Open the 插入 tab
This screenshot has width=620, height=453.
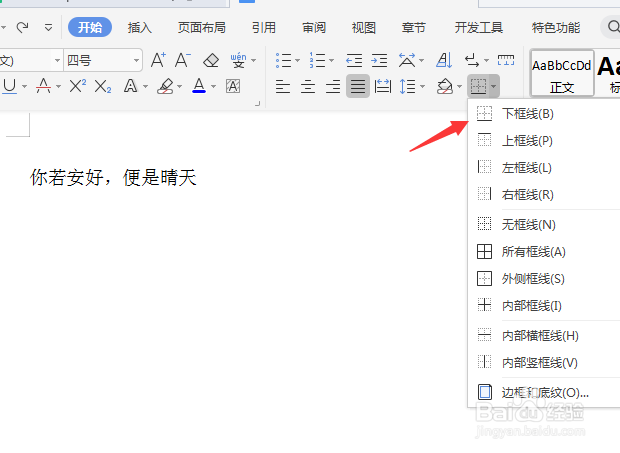[x=140, y=28]
